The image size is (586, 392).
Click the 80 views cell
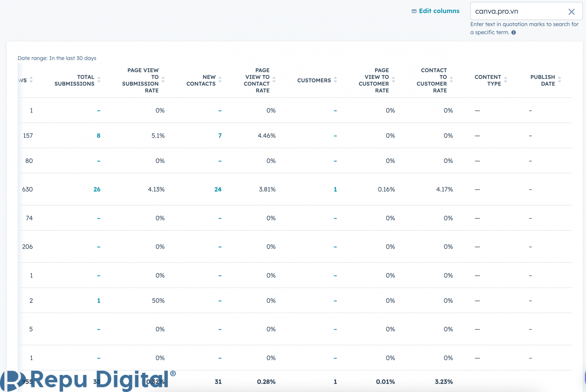[29, 161]
